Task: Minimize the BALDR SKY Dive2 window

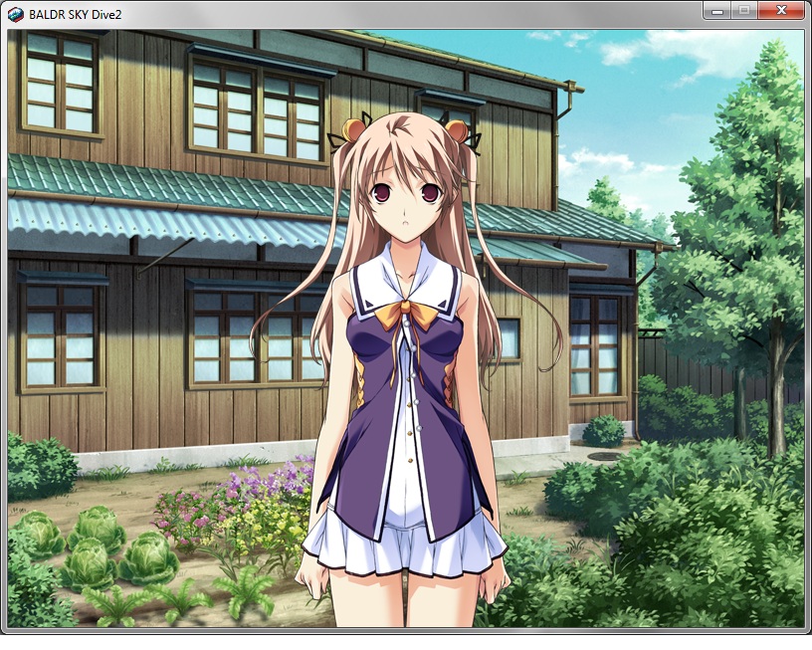Action: 717,11
